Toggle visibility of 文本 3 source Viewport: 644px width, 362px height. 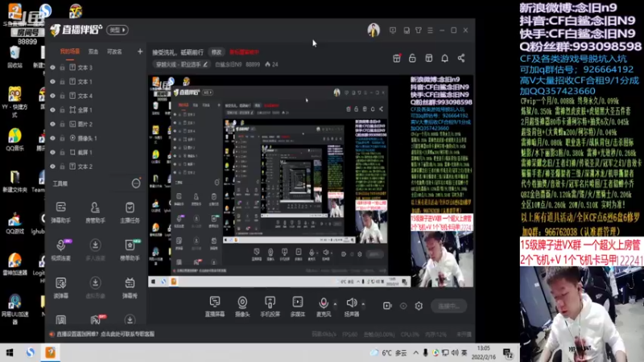[52, 68]
